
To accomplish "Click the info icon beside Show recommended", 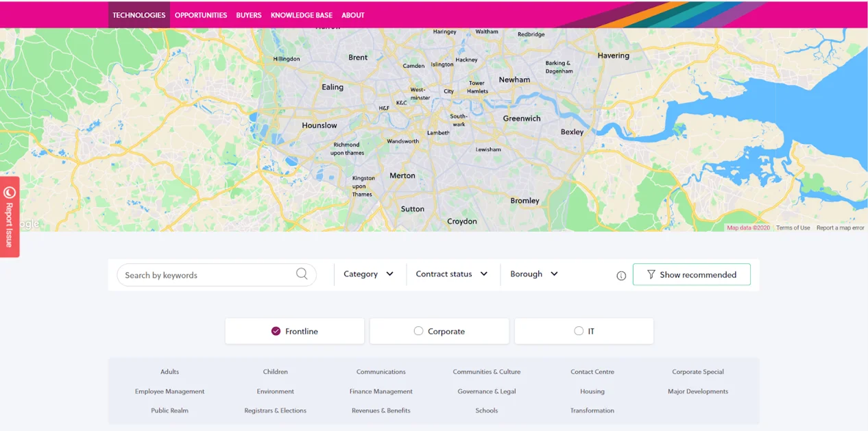I will [x=621, y=275].
